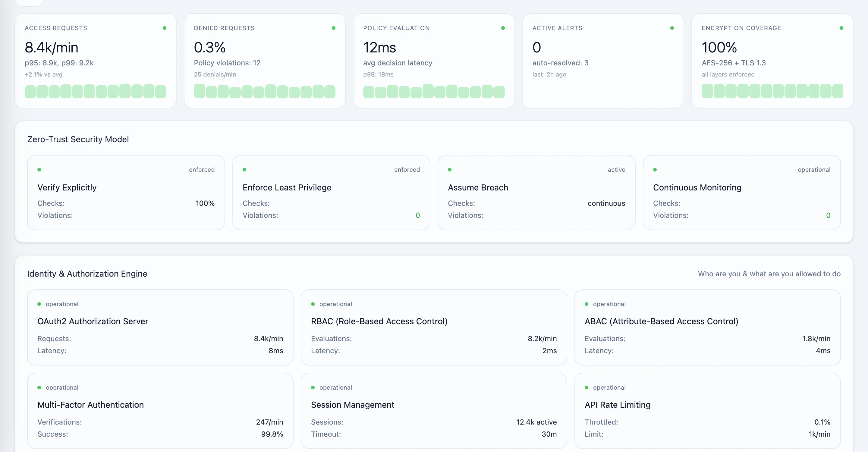Click the status dot on Access Requests card
868x452 pixels.
tap(165, 28)
